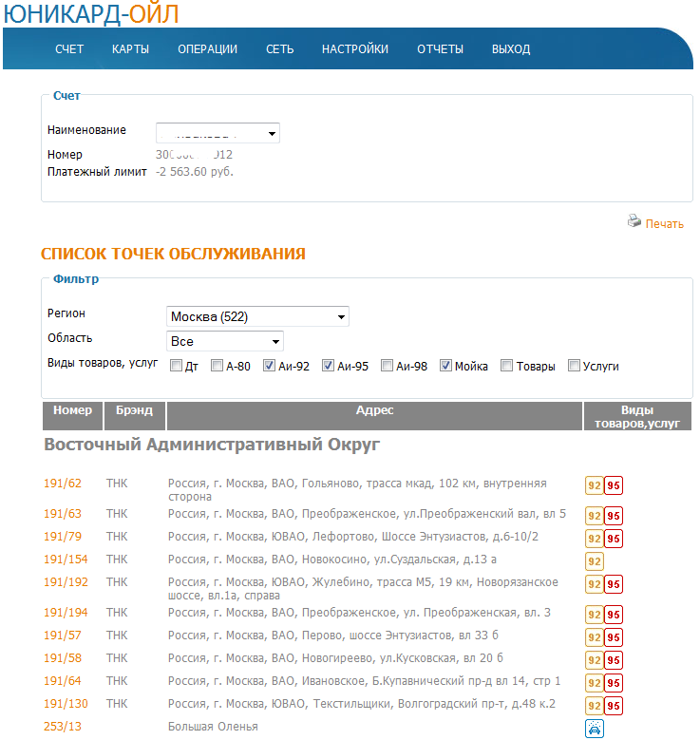Go to the КАРТЫ menu section

click(x=130, y=49)
